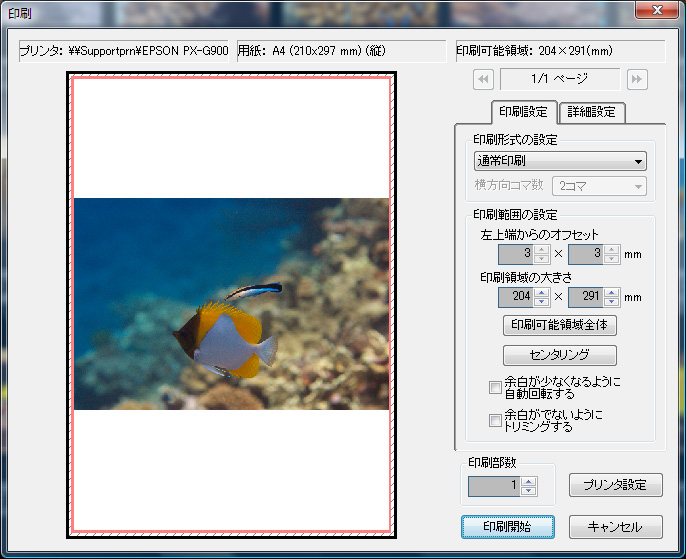Screen dimensions: 686x559
Task: Go to the previous page with rewind arrow
Action: click(483, 79)
